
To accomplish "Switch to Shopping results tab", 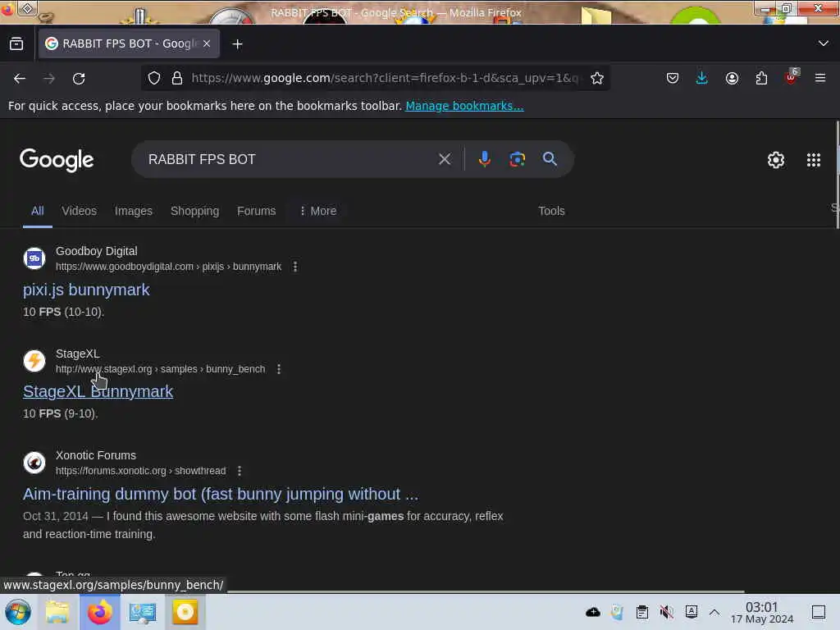I will [x=194, y=211].
